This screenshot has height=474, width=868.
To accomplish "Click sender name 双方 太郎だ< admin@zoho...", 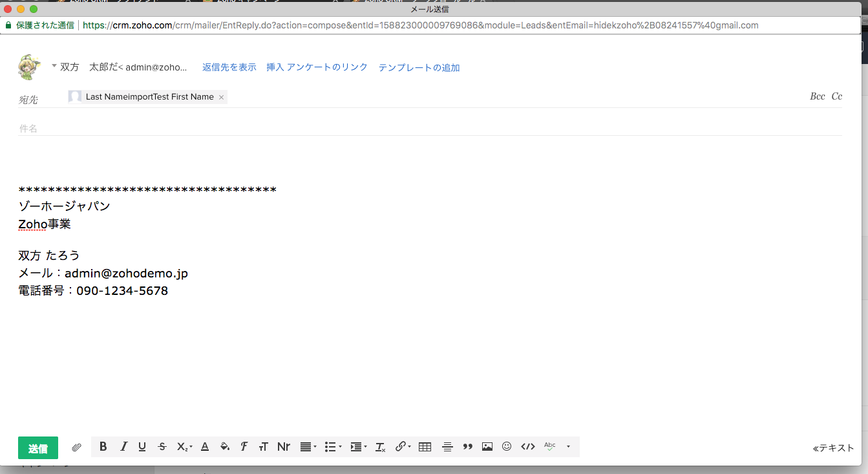I will coord(123,67).
